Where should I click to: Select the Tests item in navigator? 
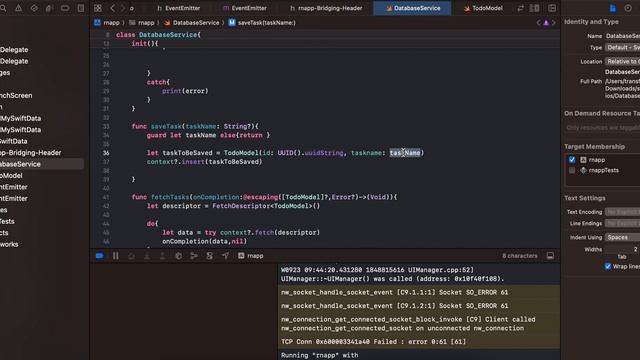(7, 221)
